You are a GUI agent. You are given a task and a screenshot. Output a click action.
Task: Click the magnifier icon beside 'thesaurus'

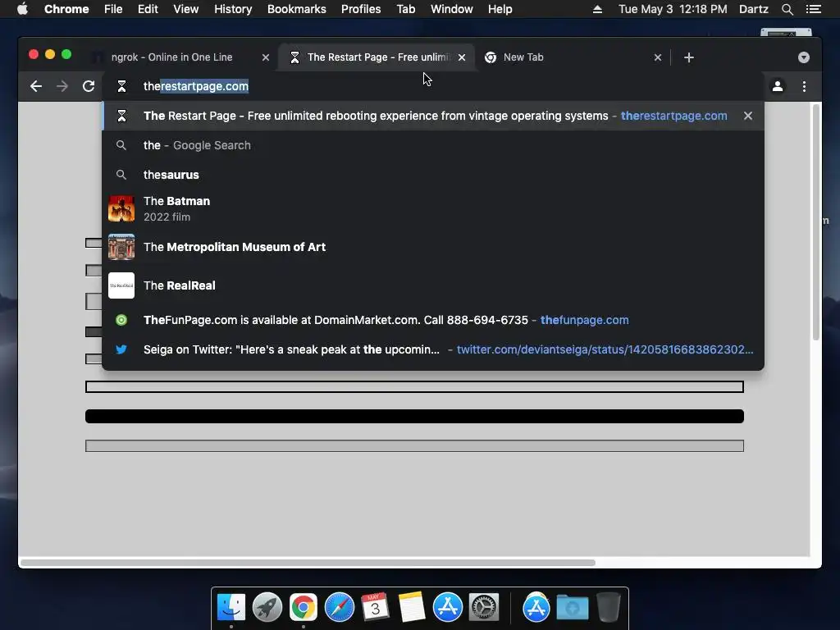(121, 175)
